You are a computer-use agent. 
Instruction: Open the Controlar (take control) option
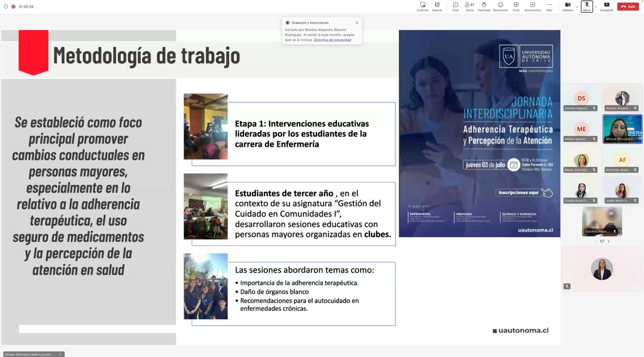[423, 6]
